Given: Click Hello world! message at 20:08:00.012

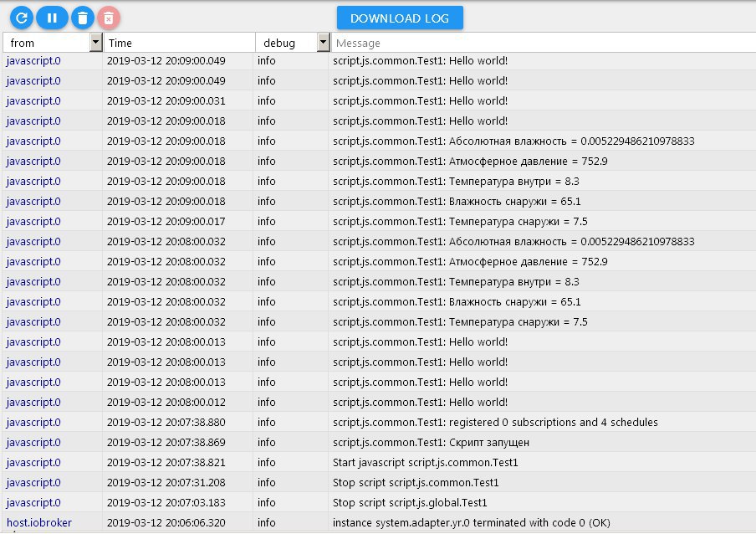Looking at the screenshot, I should point(420,402).
